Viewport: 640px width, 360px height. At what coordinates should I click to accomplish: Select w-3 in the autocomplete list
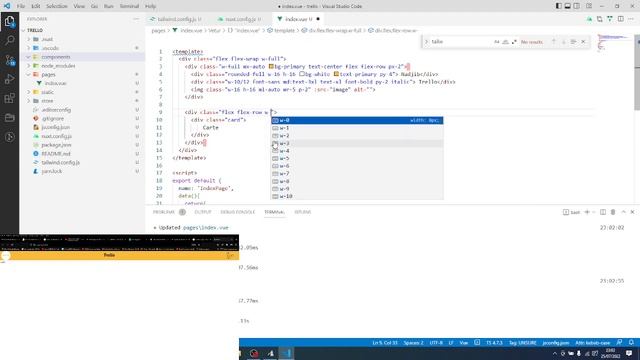(x=357, y=143)
